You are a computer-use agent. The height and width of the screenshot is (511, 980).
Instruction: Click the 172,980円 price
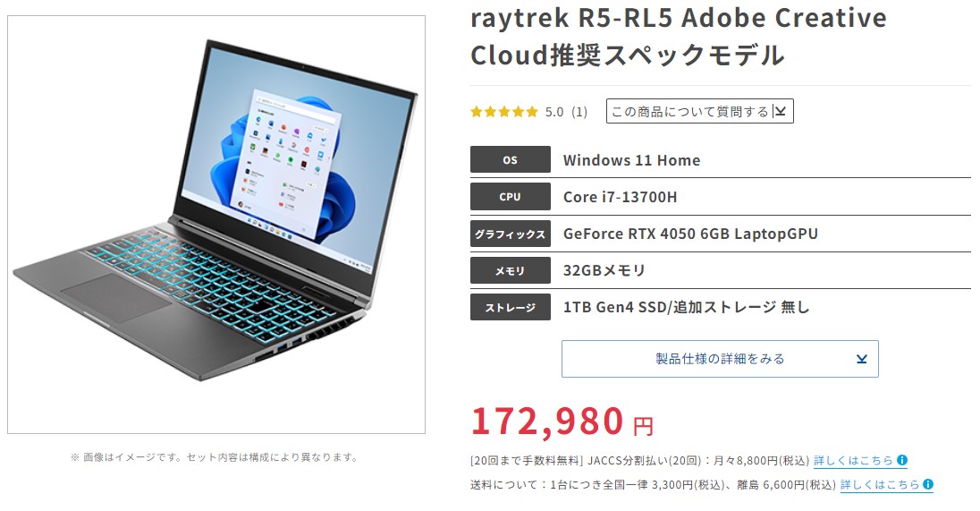click(x=562, y=421)
